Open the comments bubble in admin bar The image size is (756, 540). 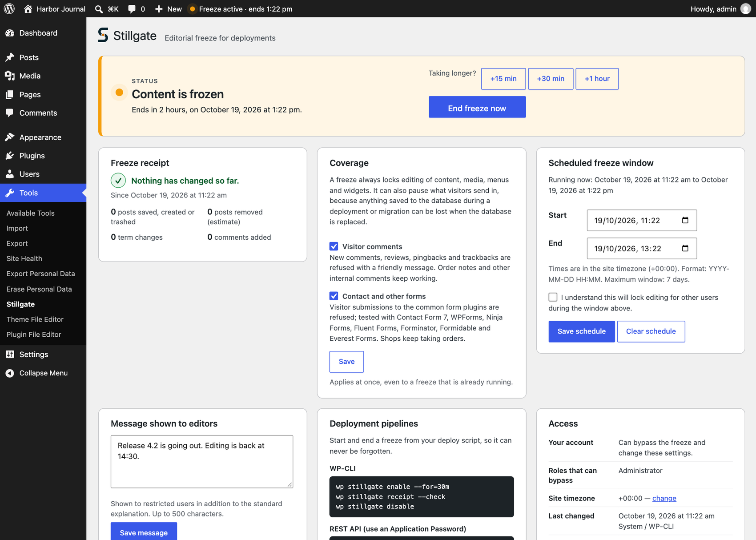(132, 9)
